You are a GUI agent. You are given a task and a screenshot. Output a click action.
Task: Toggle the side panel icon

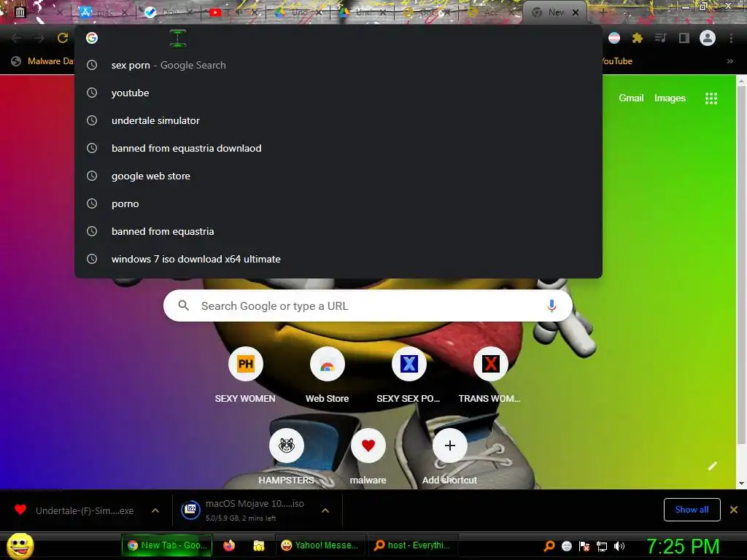[x=684, y=38]
